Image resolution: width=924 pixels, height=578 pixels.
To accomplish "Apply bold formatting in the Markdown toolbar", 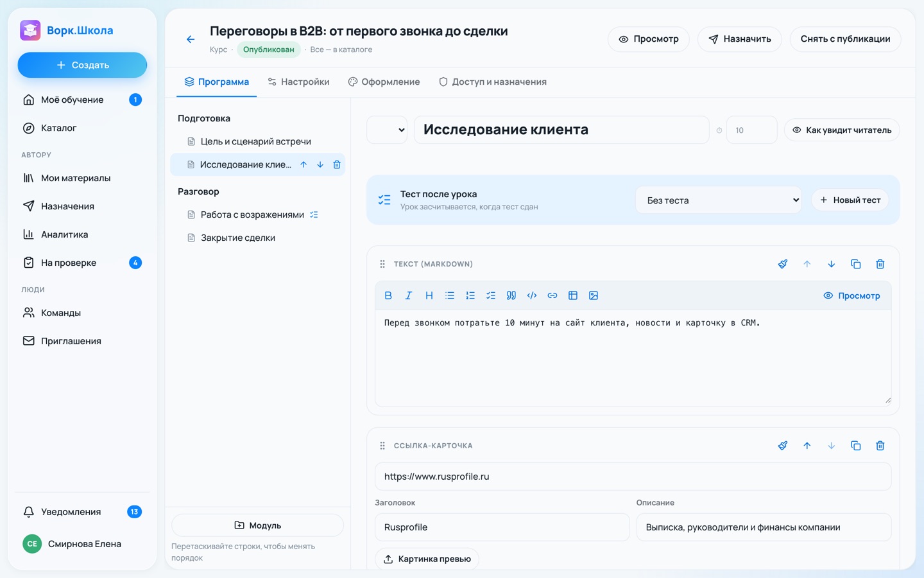I will (388, 295).
